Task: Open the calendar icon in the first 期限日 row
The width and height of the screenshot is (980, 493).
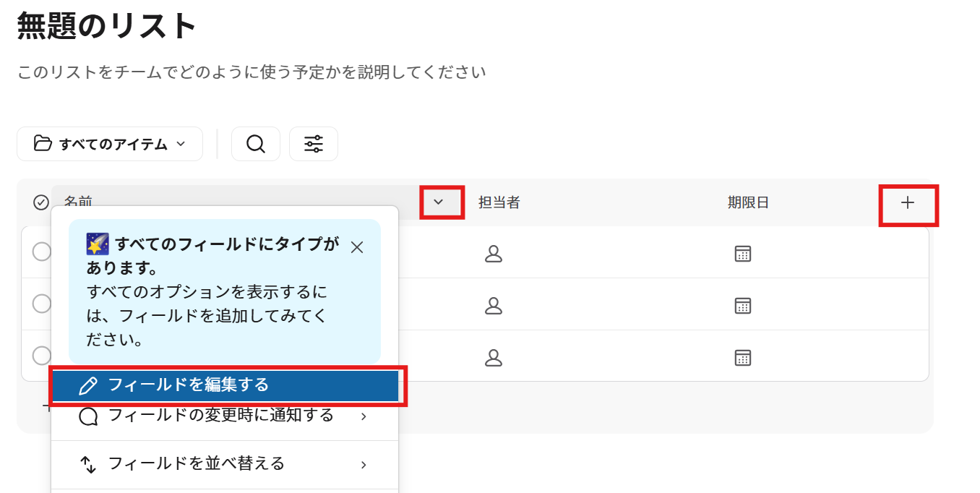Action: [x=743, y=253]
